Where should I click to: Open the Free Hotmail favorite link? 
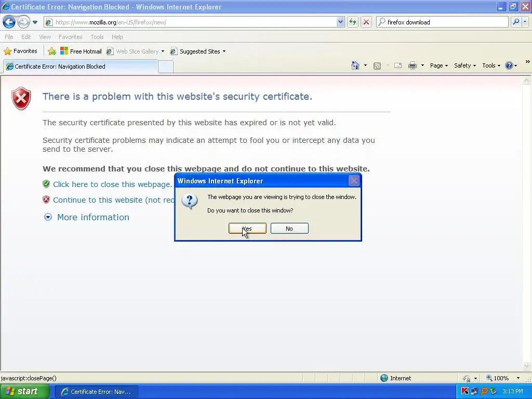81,51
